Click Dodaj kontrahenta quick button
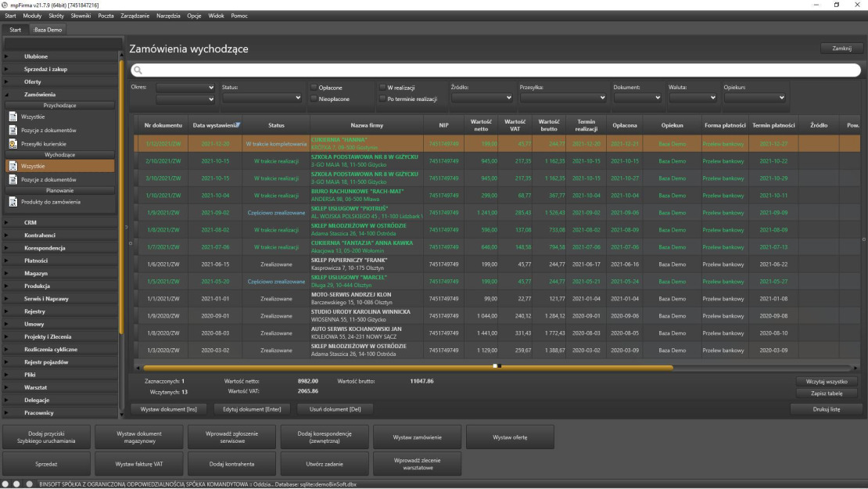The image size is (868, 489). [232, 464]
